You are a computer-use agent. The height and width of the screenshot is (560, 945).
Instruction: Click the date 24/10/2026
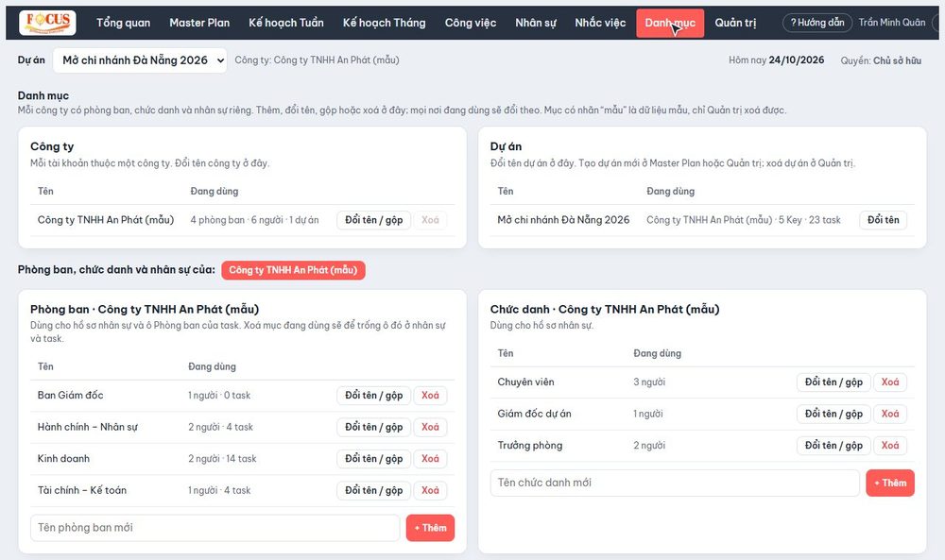[x=796, y=60]
